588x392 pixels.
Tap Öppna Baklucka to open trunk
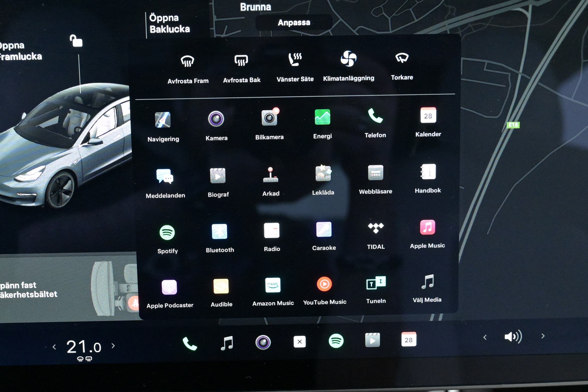(170, 24)
